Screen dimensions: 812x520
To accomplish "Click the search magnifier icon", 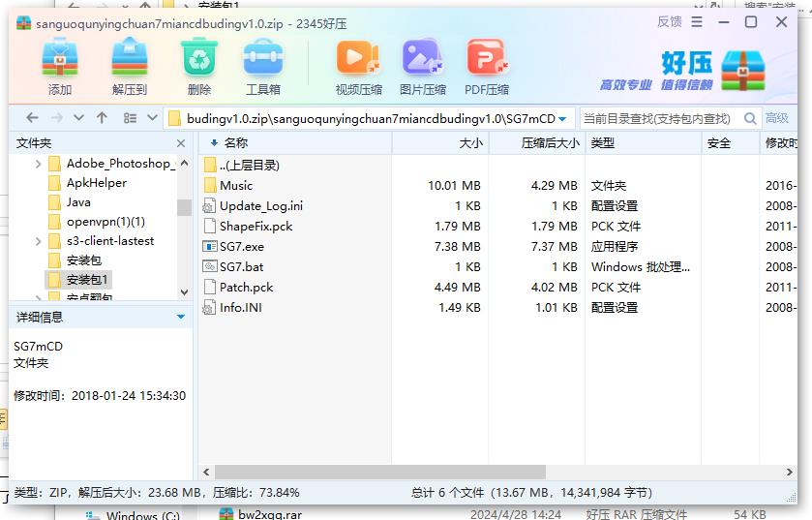I will pos(750,118).
